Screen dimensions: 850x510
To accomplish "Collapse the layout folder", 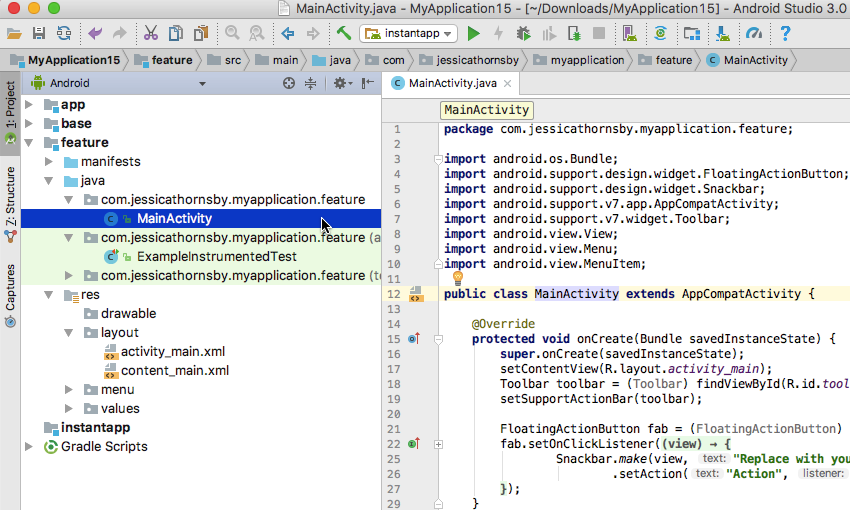I will [x=69, y=333].
